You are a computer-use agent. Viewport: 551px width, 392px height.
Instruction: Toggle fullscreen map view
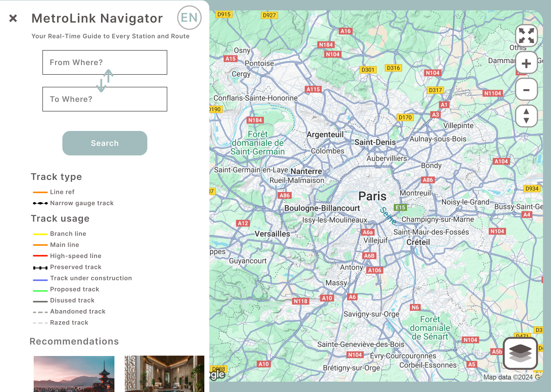pyautogui.click(x=526, y=35)
